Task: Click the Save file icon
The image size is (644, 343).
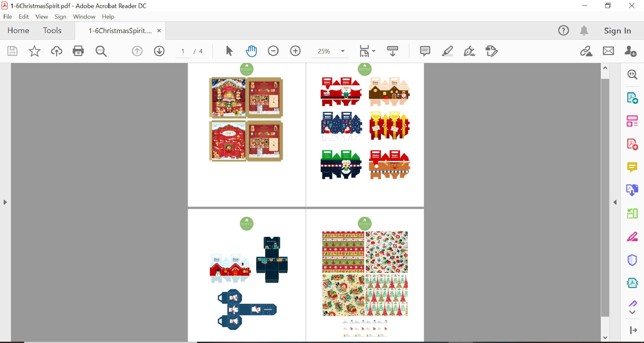Action: [x=12, y=51]
